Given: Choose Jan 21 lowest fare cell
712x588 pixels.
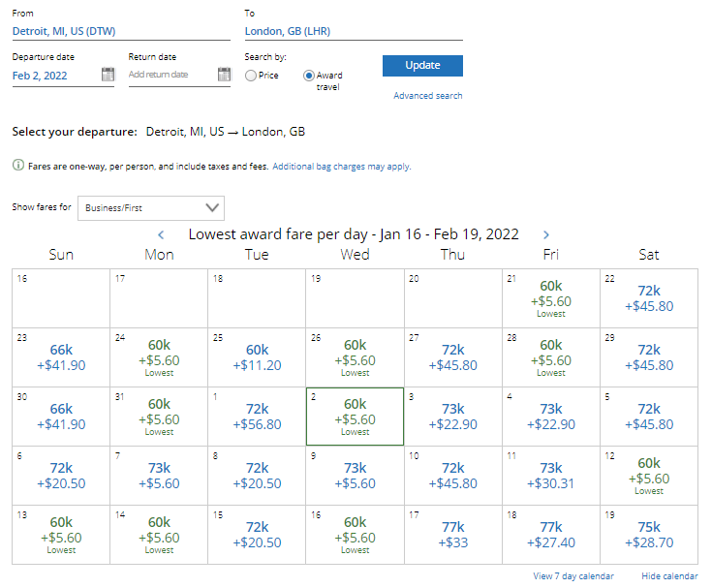Looking at the screenshot, I should pos(550,298).
